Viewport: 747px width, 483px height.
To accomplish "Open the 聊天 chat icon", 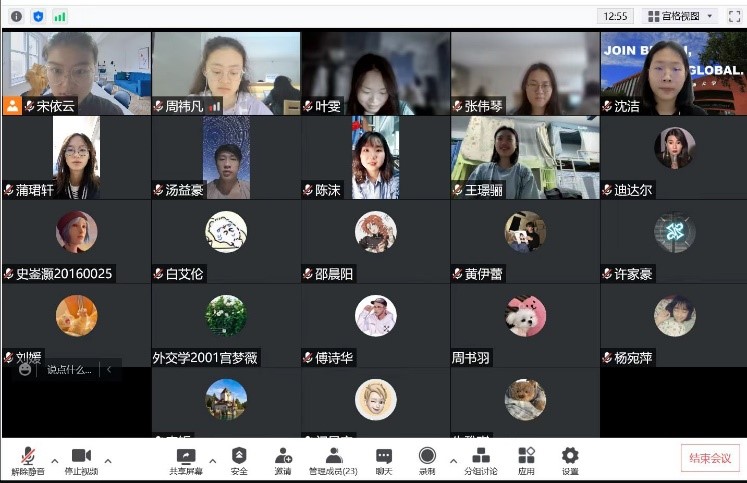I will click(384, 459).
